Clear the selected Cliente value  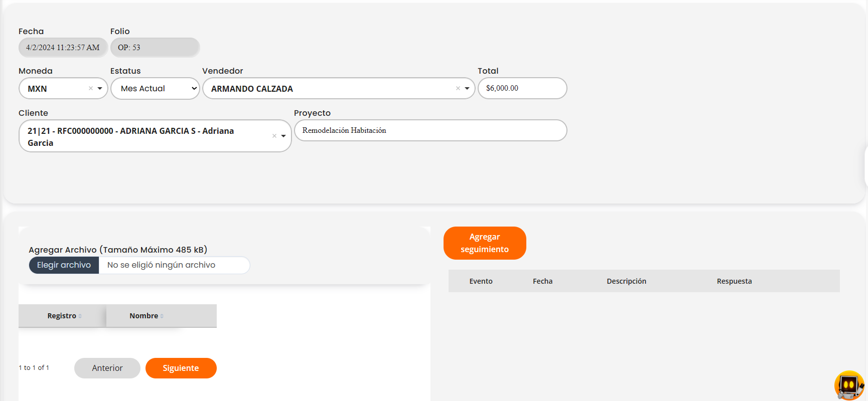coord(274,136)
